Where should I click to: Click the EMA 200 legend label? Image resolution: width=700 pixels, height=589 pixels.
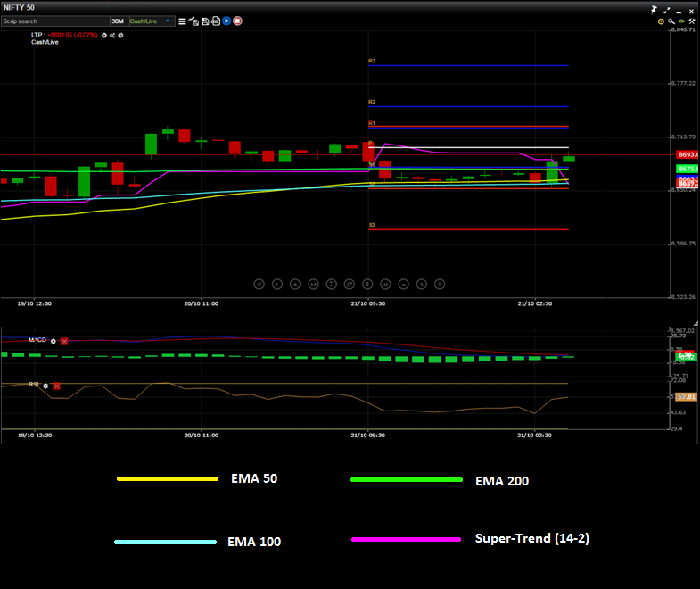[502, 481]
